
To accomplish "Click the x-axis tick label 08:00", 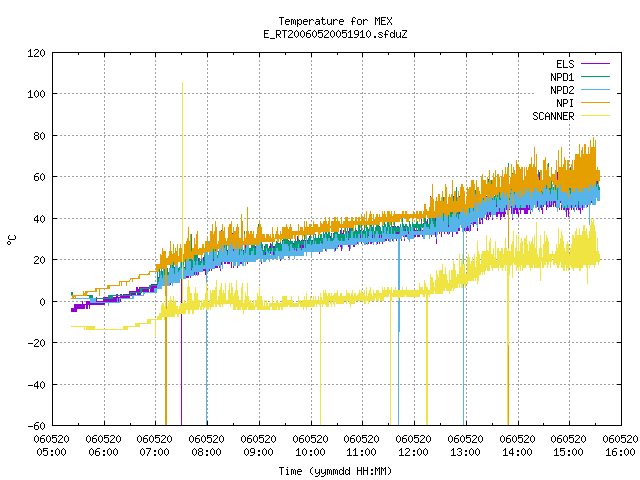I will coord(207,452).
